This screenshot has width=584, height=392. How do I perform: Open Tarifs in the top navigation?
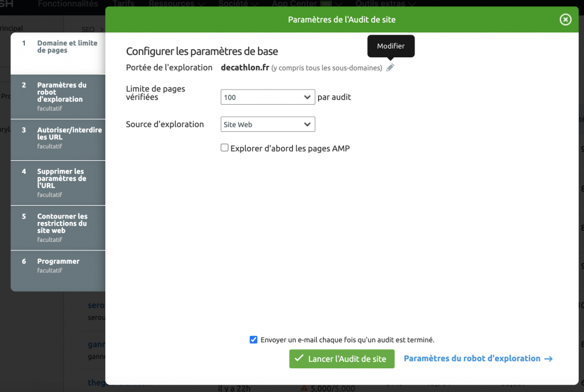point(123,3)
